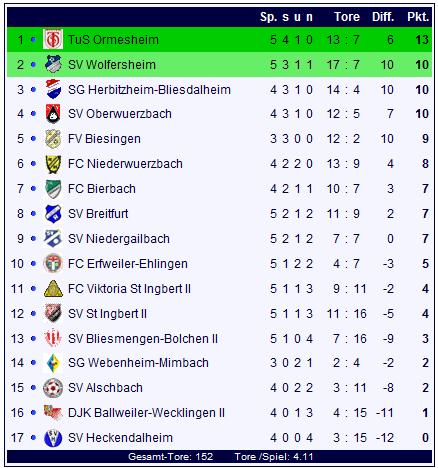Click the SV Heckendalheim blue round logo
This screenshot has width=438, height=468.
pos(53,438)
